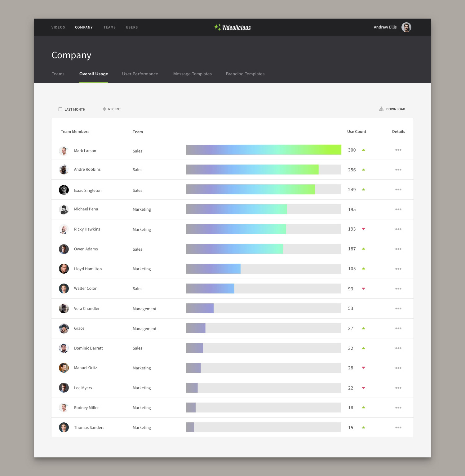The width and height of the screenshot is (465, 476).
Task: Click Manuel Ortiz's avatar
Action: pos(64,368)
